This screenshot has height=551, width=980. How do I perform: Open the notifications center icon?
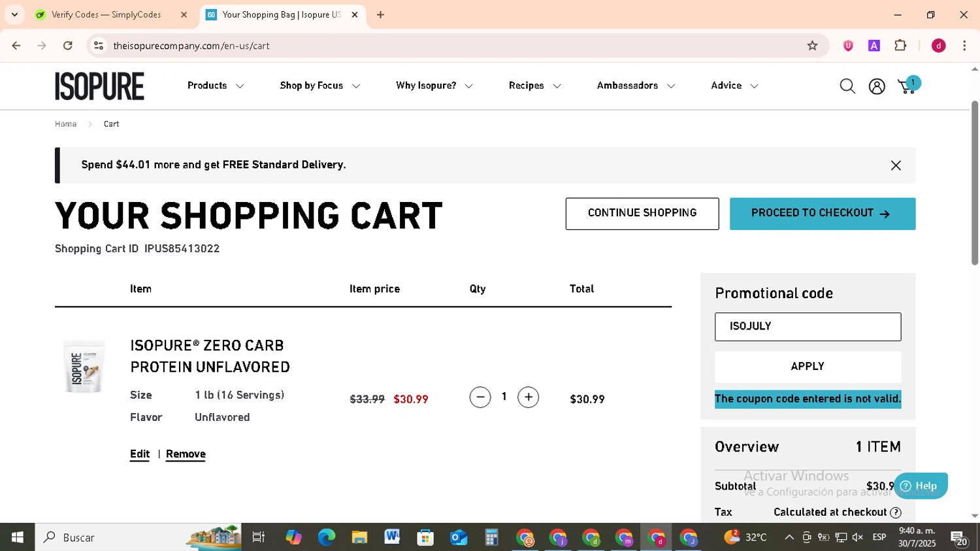959,538
